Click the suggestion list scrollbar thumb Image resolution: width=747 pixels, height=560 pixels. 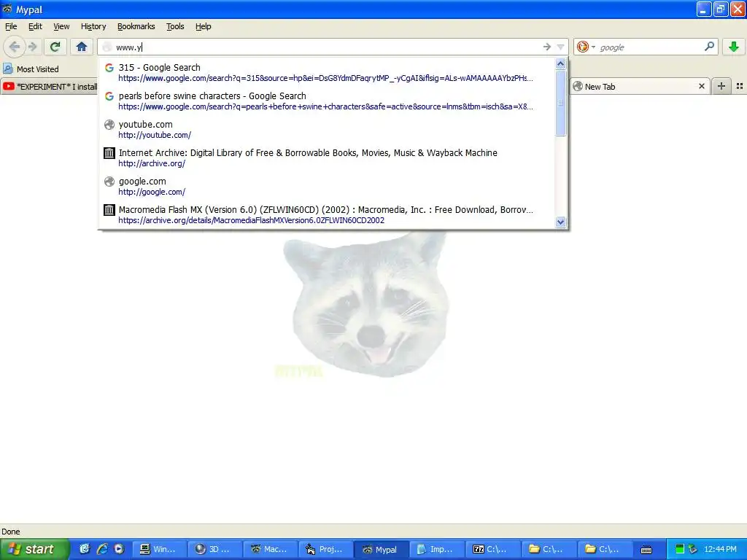(561, 103)
